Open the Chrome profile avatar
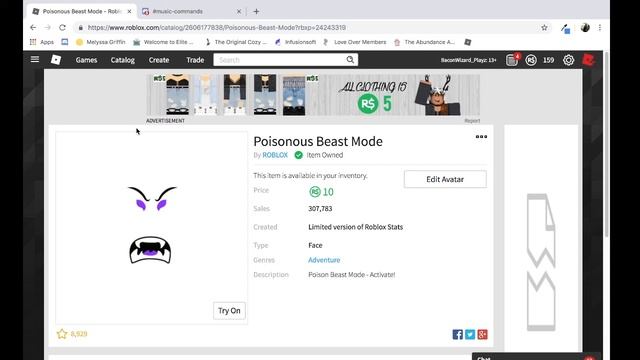The width and height of the screenshot is (640, 360). [x=585, y=27]
